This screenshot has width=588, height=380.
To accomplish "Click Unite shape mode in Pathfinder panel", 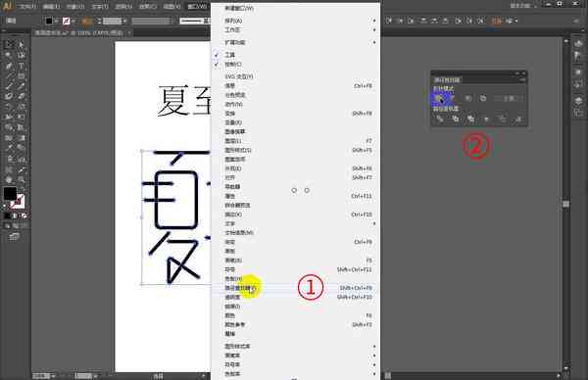I will tap(438, 99).
